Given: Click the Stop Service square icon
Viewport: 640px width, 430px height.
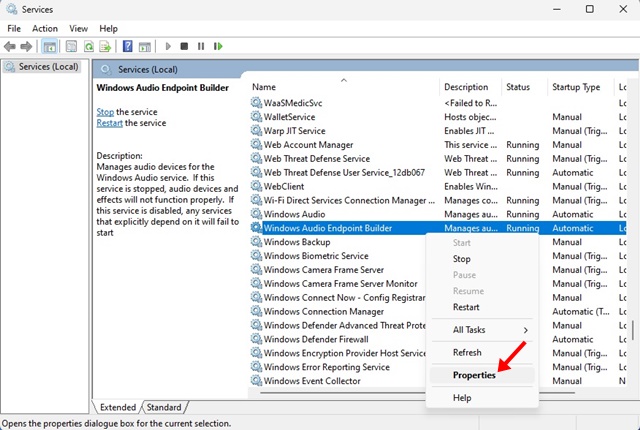Looking at the screenshot, I should pyautogui.click(x=184, y=47).
